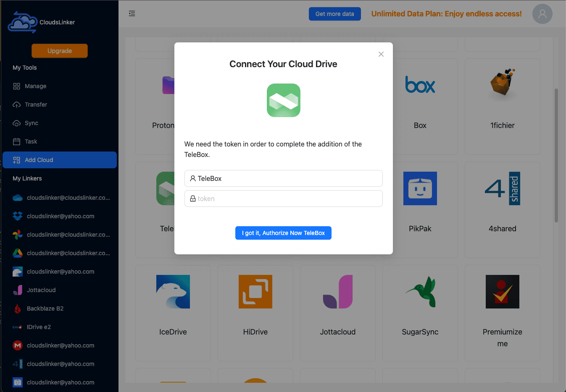566x392 pixels.
Task: Click the PikPak label text
Action: 420,229
